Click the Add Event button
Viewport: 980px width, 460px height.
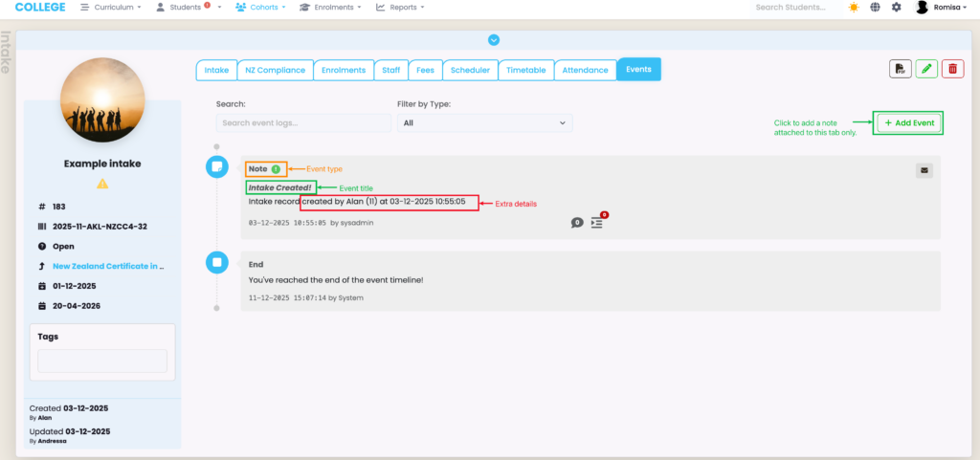coord(909,123)
